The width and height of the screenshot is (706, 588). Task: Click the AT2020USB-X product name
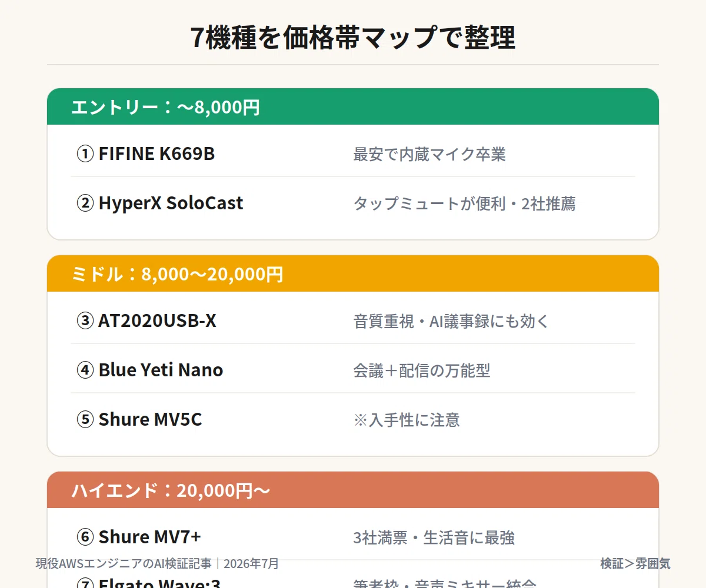click(157, 321)
